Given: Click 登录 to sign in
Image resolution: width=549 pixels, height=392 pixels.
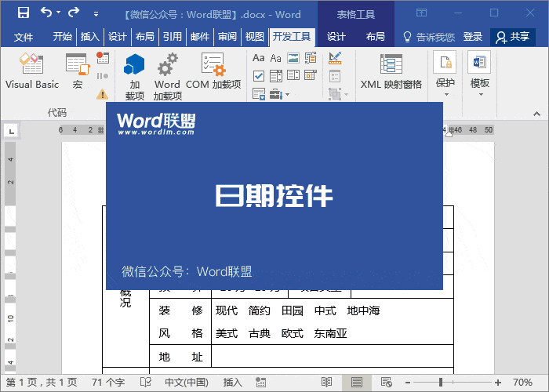Looking at the screenshot, I should pyautogui.click(x=473, y=37).
